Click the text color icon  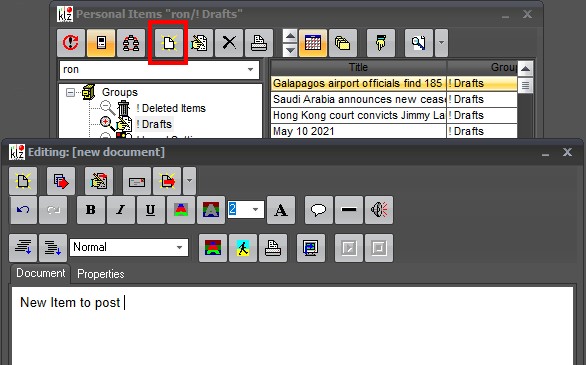[x=181, y=210]
